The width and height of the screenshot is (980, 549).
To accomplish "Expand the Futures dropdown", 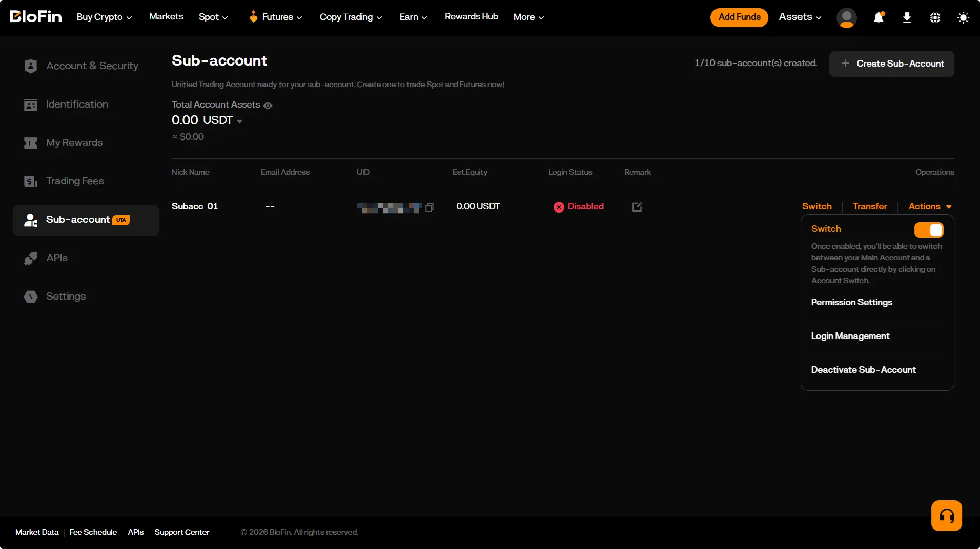I will pyautogui.click(x=282, y=17).
